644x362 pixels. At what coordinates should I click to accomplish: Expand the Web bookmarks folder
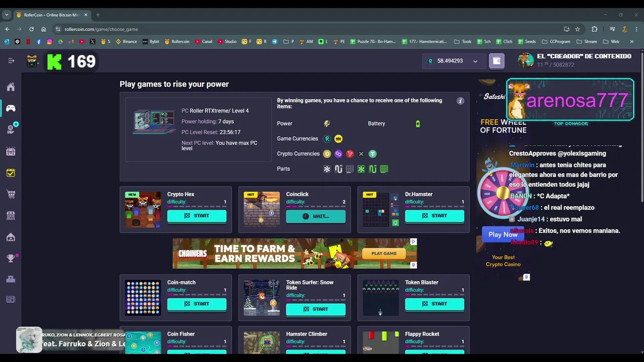(611, 42)
